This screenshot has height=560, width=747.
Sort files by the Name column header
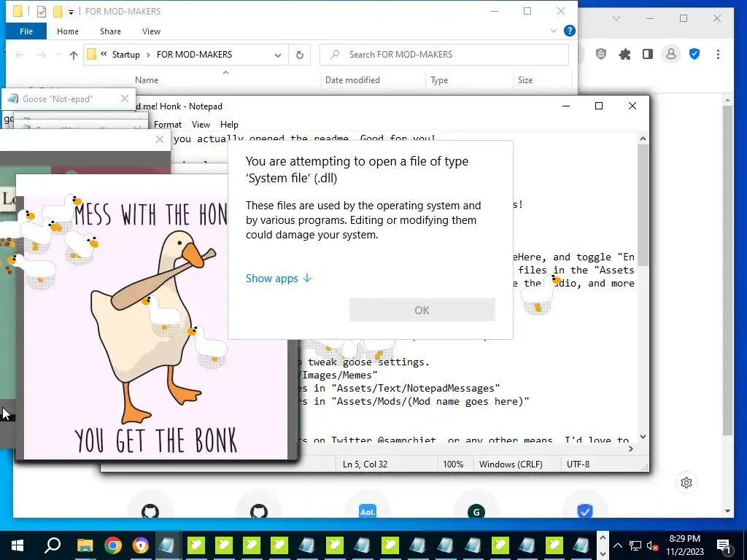(146, 80)
